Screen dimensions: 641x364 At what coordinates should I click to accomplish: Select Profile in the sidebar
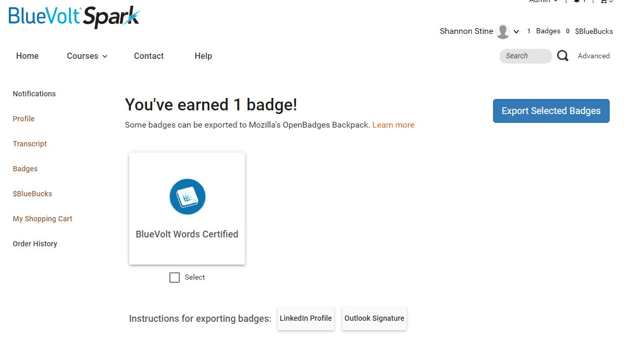24,119
